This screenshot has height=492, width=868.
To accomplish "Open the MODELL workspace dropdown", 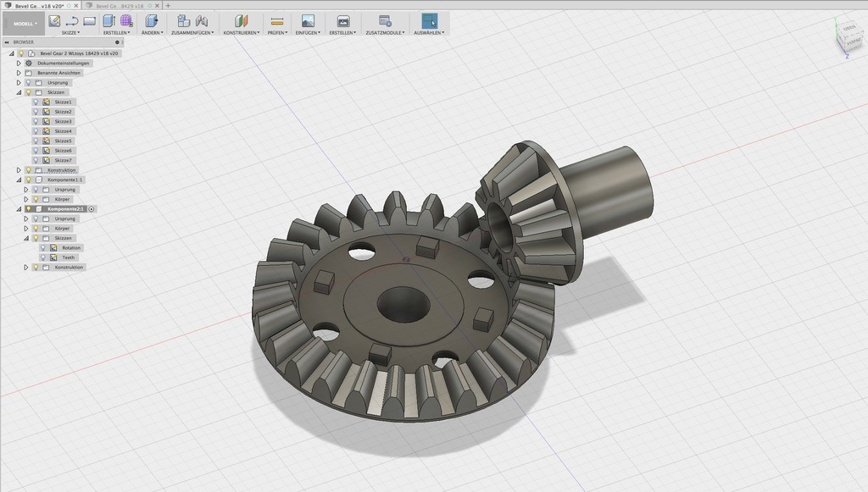I will (x=24, y=25).
